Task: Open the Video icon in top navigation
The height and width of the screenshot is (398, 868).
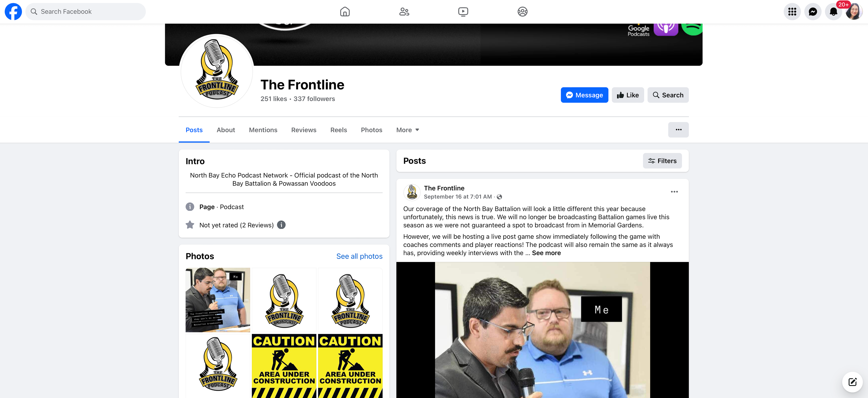Action: (463, 12)
